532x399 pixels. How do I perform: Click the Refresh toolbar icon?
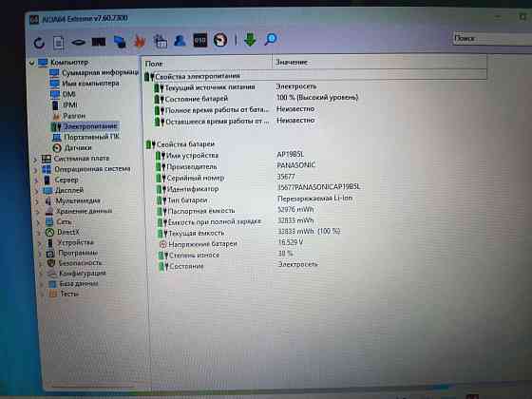pyautogui.click(x=39, y=43)
